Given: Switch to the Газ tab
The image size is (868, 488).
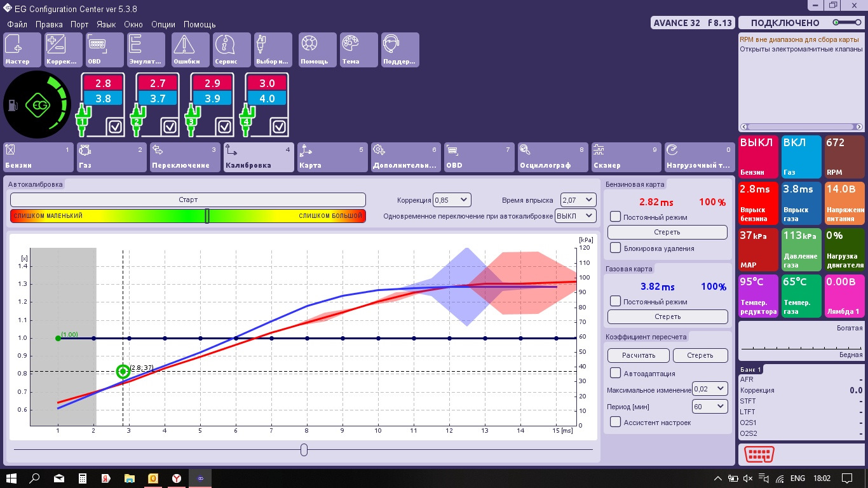Looking at the screenshot, I should pyautogui.click(x=111, y=157).
